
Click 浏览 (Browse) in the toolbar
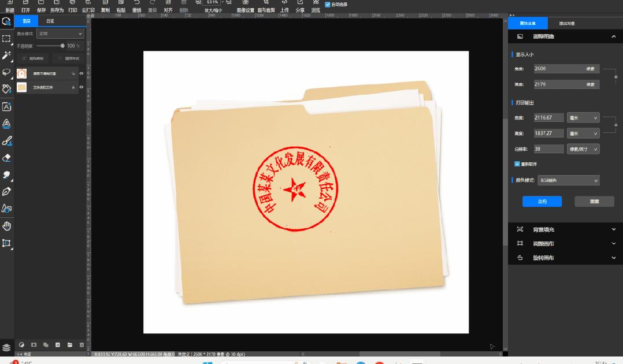point(316,6)
